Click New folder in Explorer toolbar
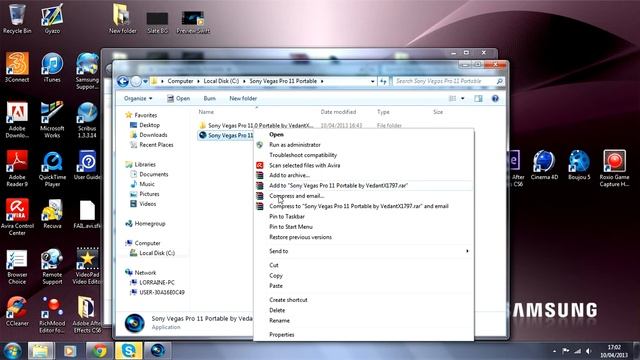The height and width of the screenshot is (360, 640). [x=243, y=98]
